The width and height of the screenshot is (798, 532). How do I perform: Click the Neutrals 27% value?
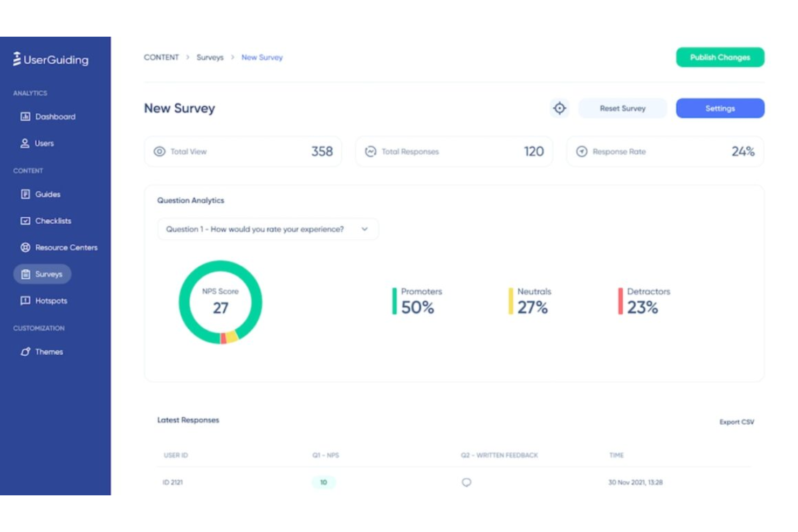[x=532, y=308]
